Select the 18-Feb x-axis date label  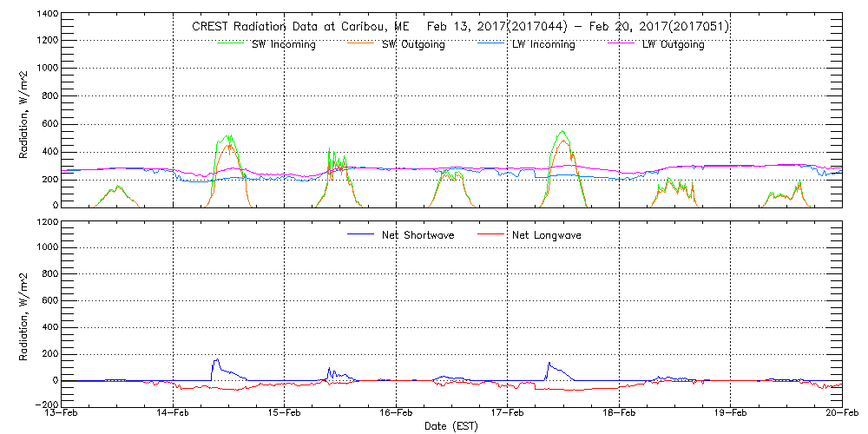[619, 413]
